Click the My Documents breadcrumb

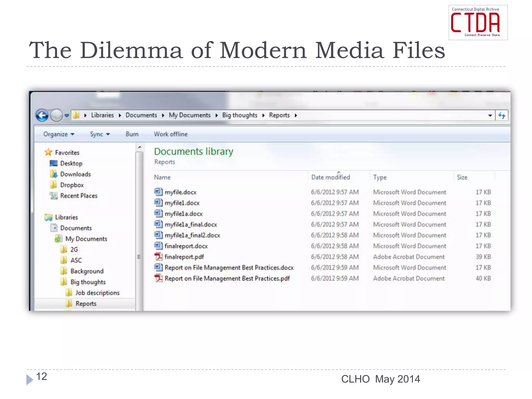pyautogui.click(x=190, y=115)
